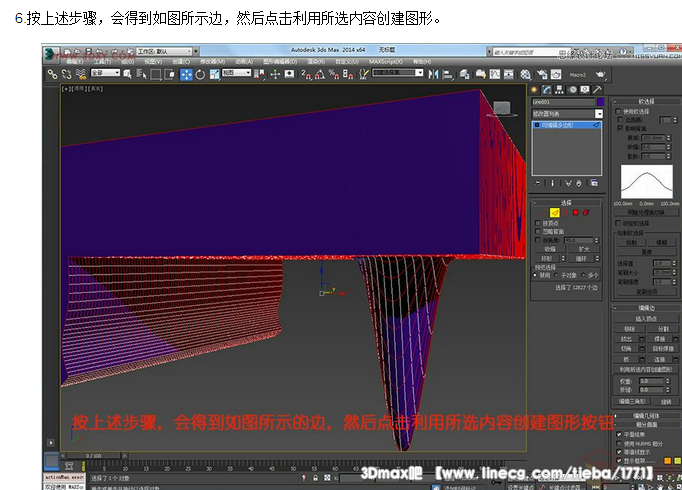The image size is (682, 490).
Task: Collapse the 编辑边 rollout
Action: coord(645,308)
